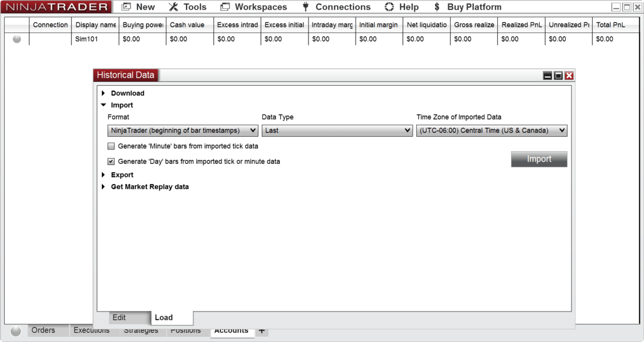This screenshot has width=644, height=342.
Task: Click the Sim101 connection status circle
Action: [x=17, y=39]
